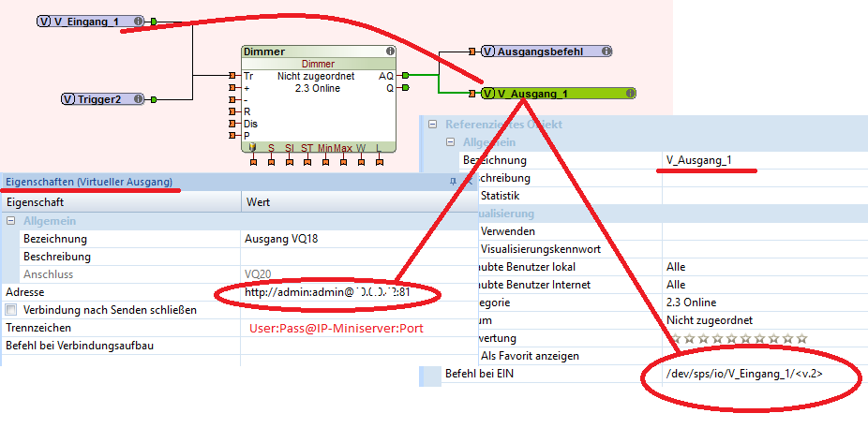868x428 pixels.
Task: Click the Tr input connector on Dimmer
Action: (x=232, y=76)
